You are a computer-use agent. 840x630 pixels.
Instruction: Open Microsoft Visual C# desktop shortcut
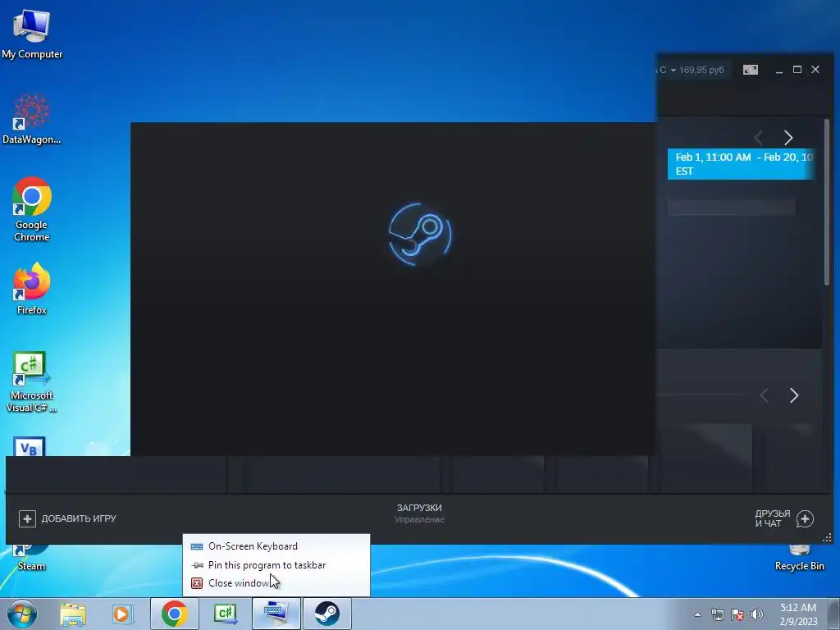[32, 381]
